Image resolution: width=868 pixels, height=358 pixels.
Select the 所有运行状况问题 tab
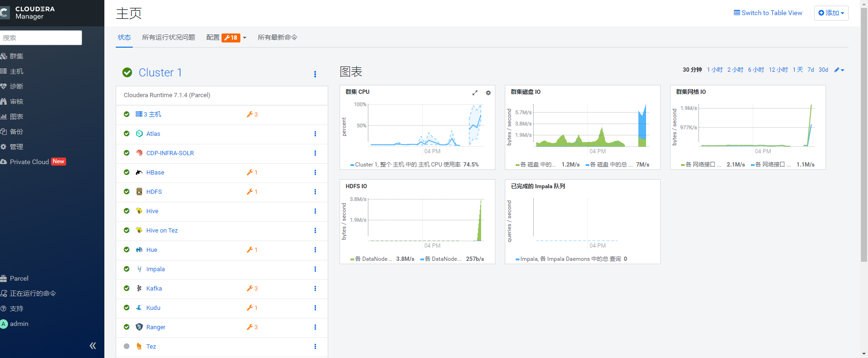coord(169,37)
